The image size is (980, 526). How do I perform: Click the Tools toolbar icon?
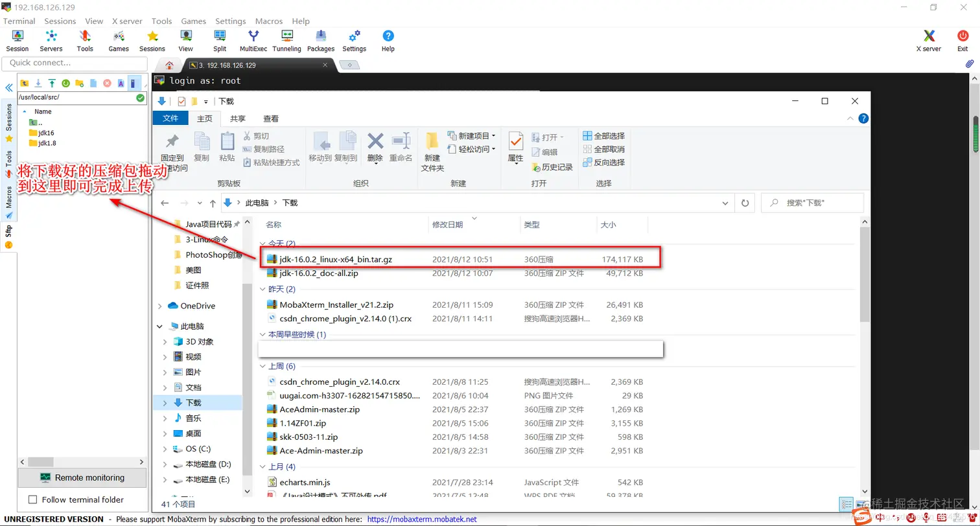pos(85,41)
